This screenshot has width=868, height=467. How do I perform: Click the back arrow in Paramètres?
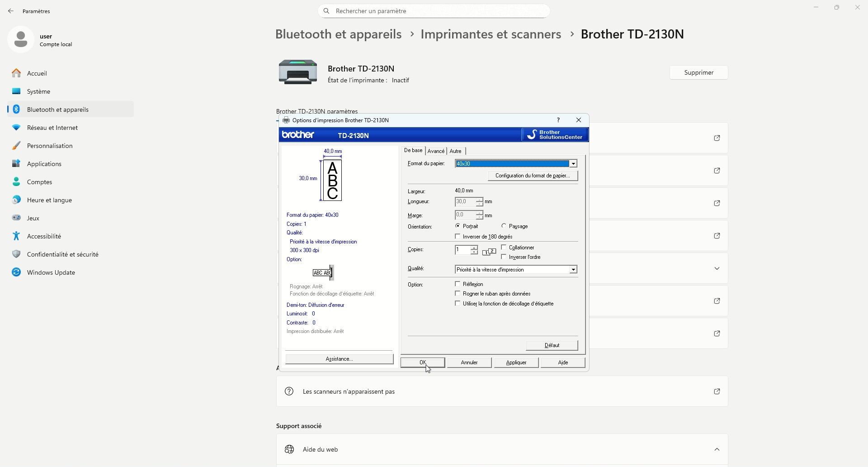pos(11,11)
